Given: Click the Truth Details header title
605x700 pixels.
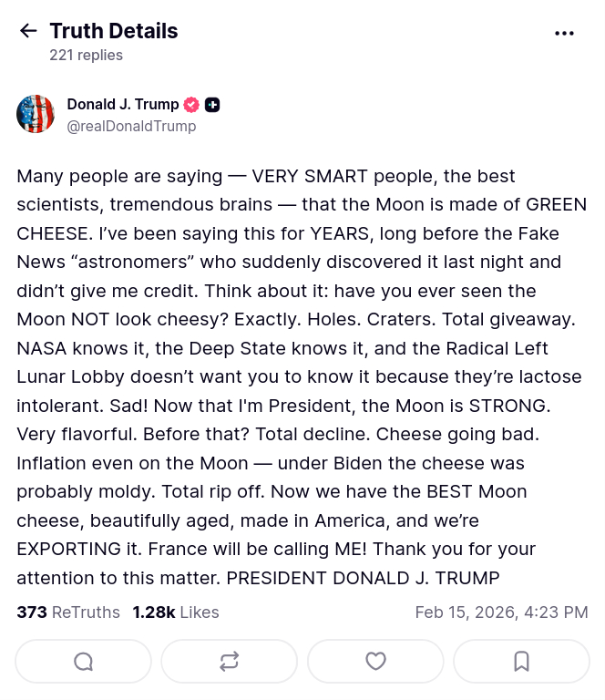Looking at the screenshot, I should [114, 31].
